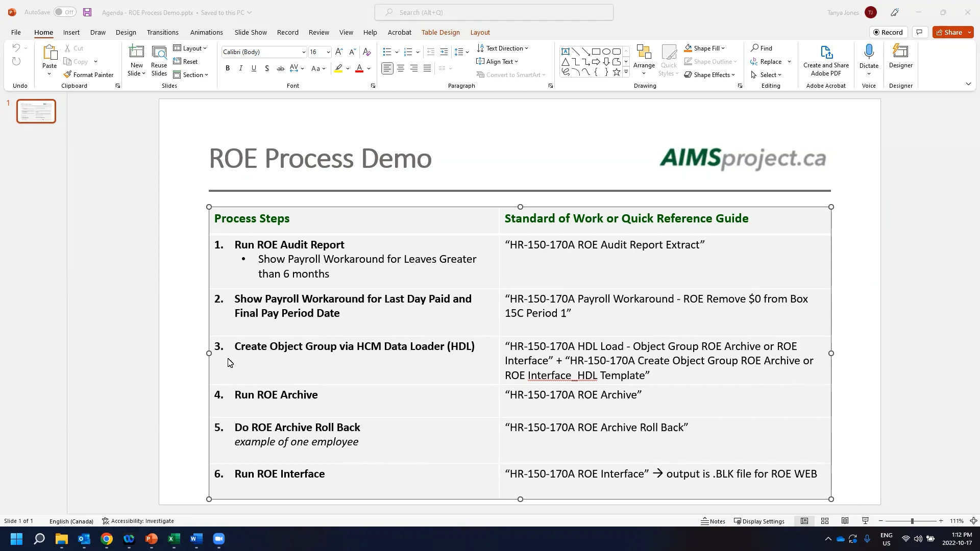
Task: Open Layout contextual tab
Action: (480, 32)
